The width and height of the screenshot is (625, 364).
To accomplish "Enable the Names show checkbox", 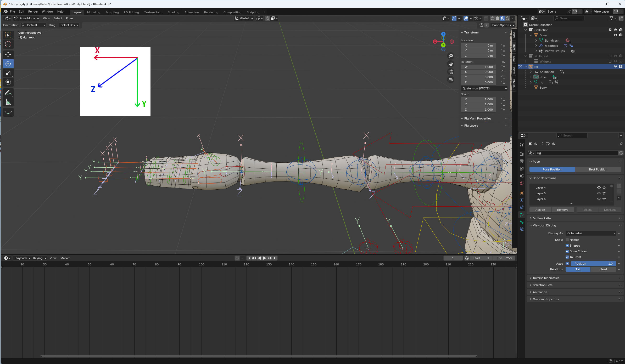I will coord(567,240).
